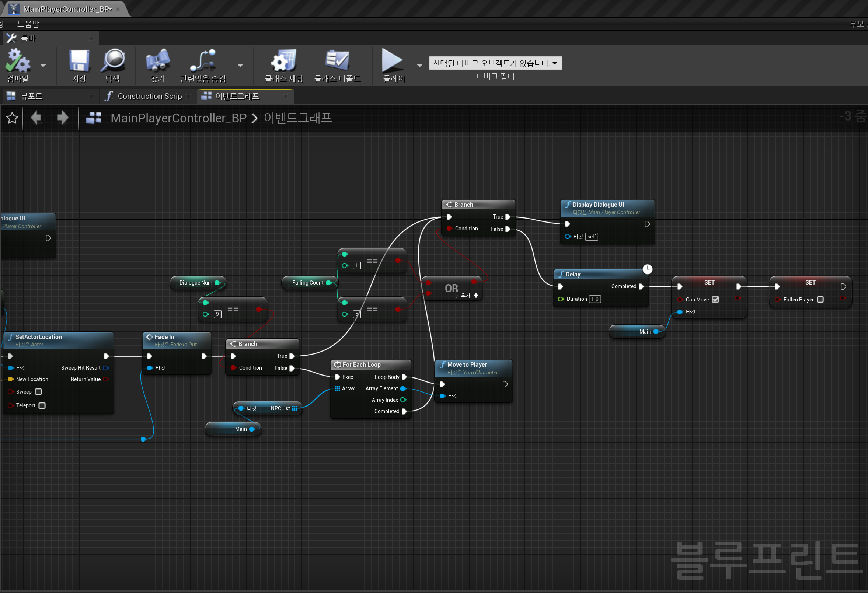Enable the Teleport checkbox on SetActorLocation
This screenshot has width=868, height=593.
pyautogui.click(x=42, y=405)
